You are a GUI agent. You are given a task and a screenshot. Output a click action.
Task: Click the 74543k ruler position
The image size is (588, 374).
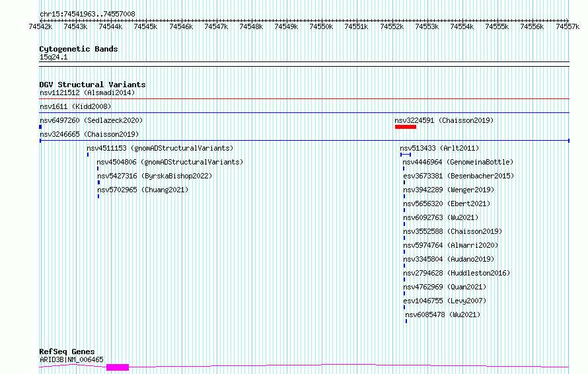(x=75, y=26)
